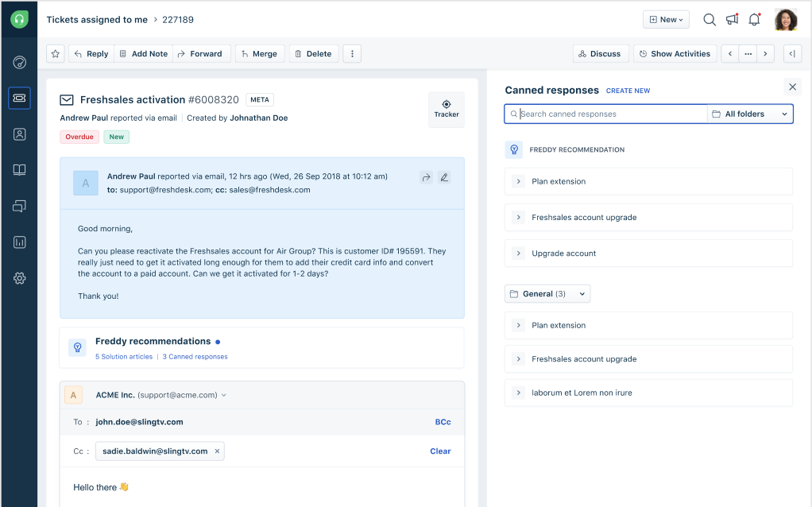Viewport: 812px width, 507px height.
Task: Click the search magnifier in header
Action: coord(710,20)
